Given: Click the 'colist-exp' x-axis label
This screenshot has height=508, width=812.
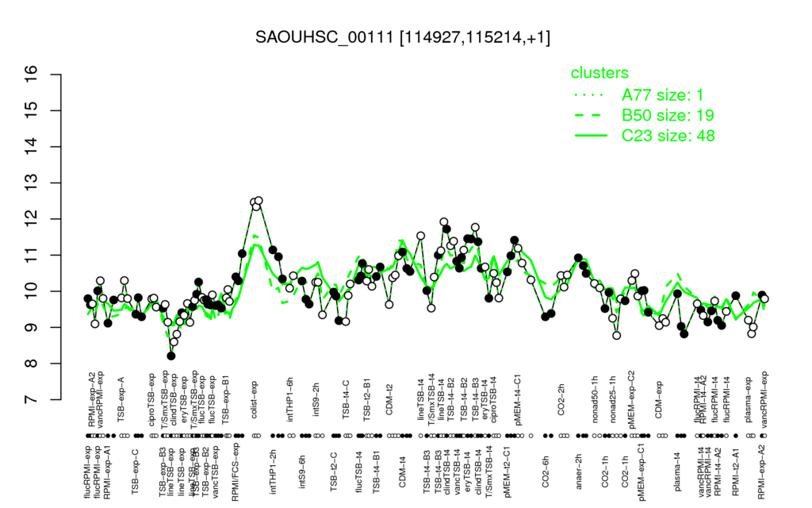Looking at the screenshot, I should 255,400.
